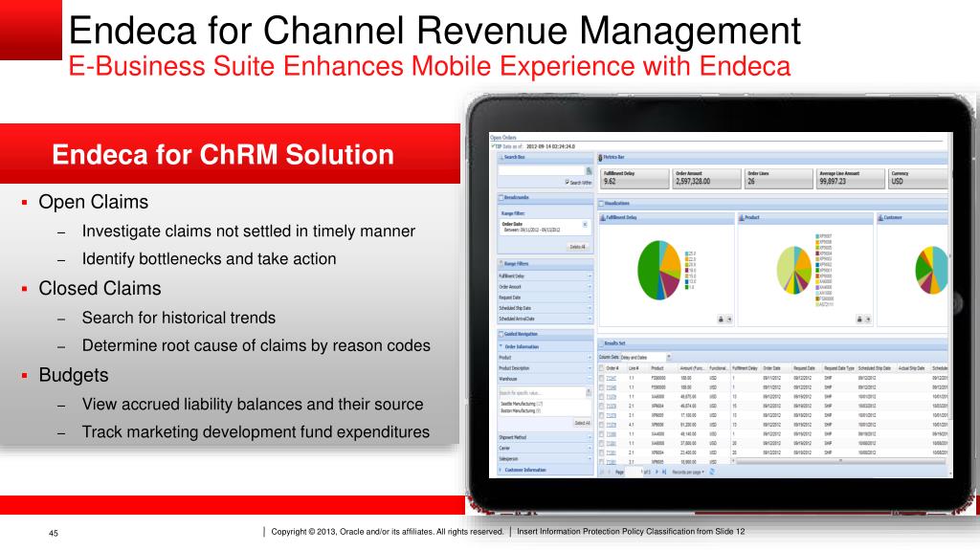This screenshot has width=980, height=551.
Task: Click the Search Box text input field
Action: click(542, 170)
